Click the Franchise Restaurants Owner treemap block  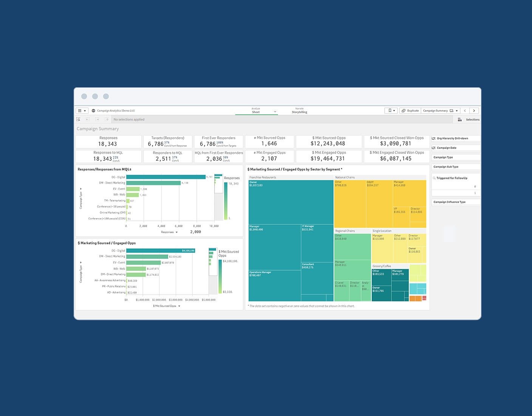291,202
